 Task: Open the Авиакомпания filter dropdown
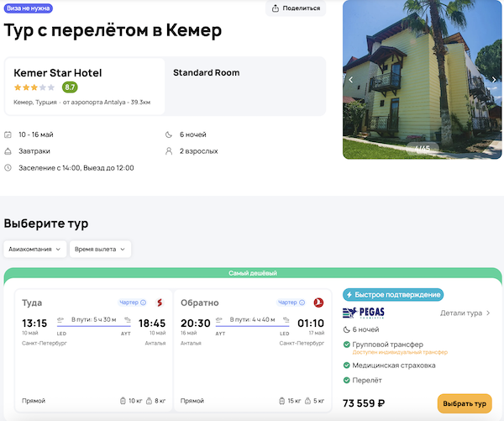[x=36, y=249]
